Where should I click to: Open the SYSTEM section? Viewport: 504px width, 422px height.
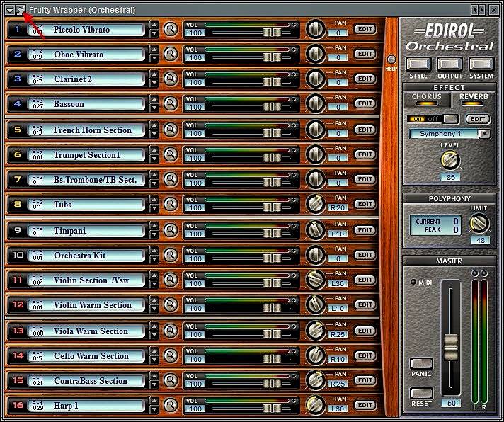coord(481,64)
